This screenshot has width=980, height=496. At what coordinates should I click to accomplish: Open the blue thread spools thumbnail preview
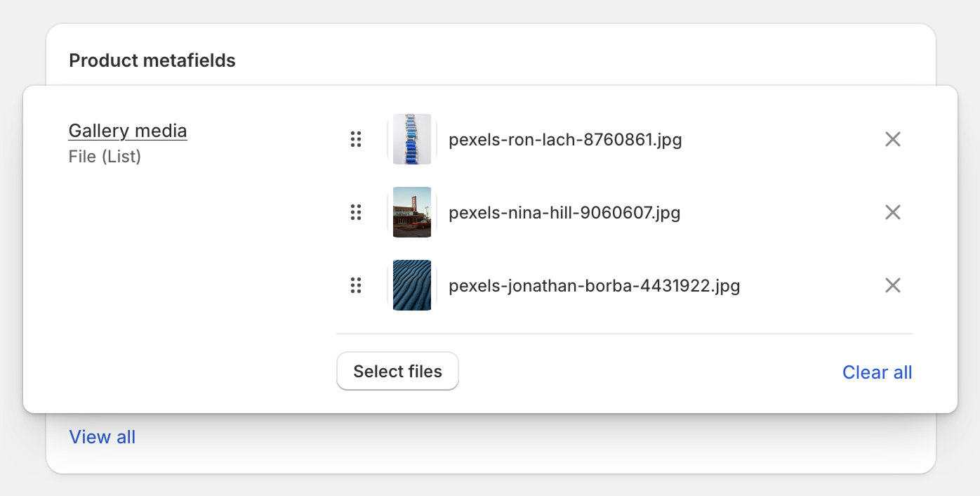click(x=411, y=139)
